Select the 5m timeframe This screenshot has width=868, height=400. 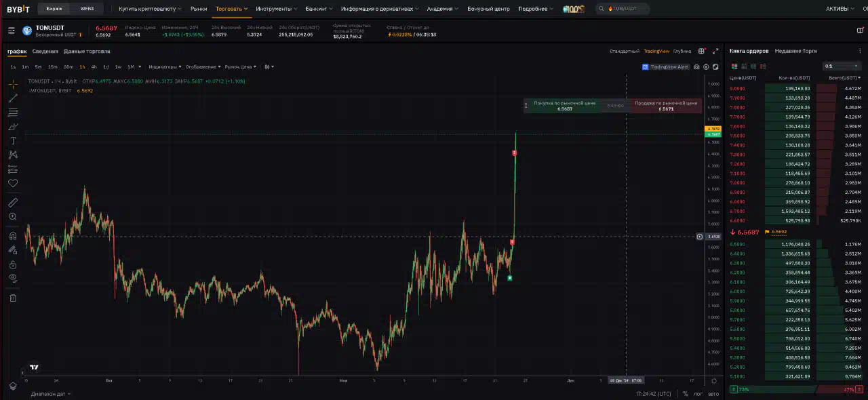click(38, 66)
